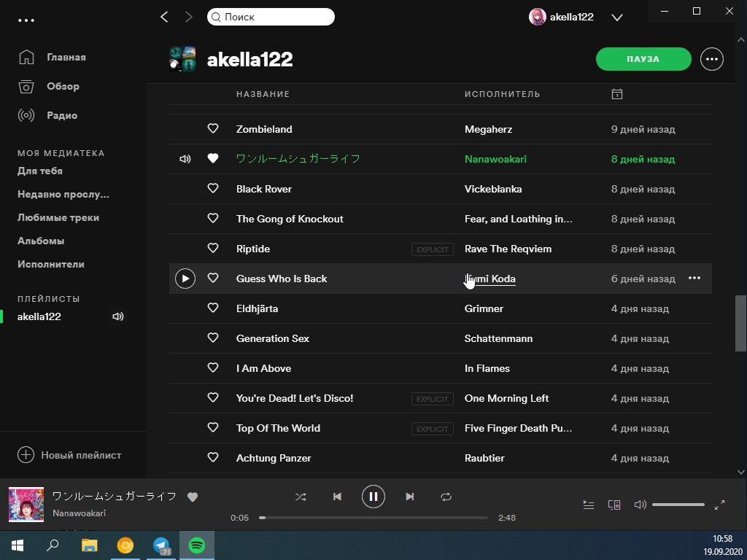747x560 pixels.
Task: Like Riptide heart
Action: pos(213,248)
